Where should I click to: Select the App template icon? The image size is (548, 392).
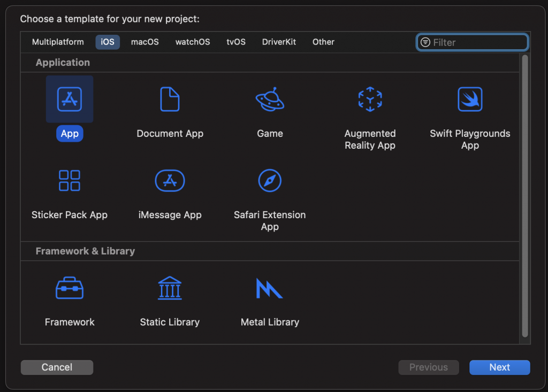[x=70, y=99]
